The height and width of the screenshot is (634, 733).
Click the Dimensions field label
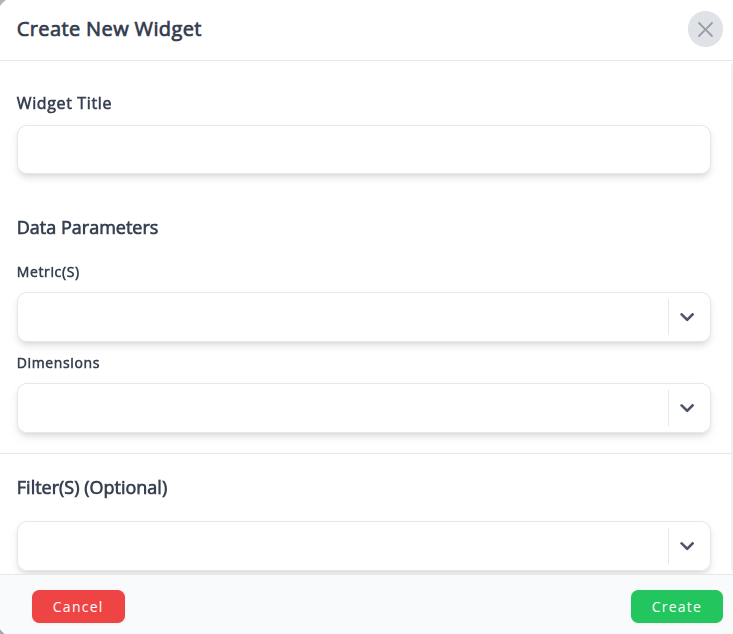point(58,363)
